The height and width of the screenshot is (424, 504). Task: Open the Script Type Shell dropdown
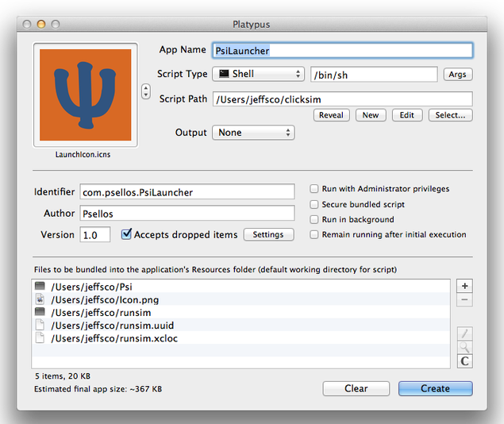259,74
